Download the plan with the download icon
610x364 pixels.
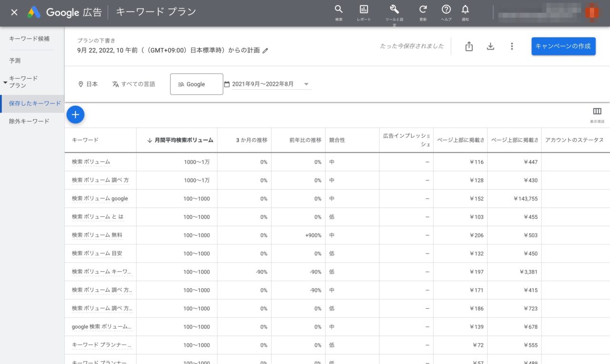[490, 46]
